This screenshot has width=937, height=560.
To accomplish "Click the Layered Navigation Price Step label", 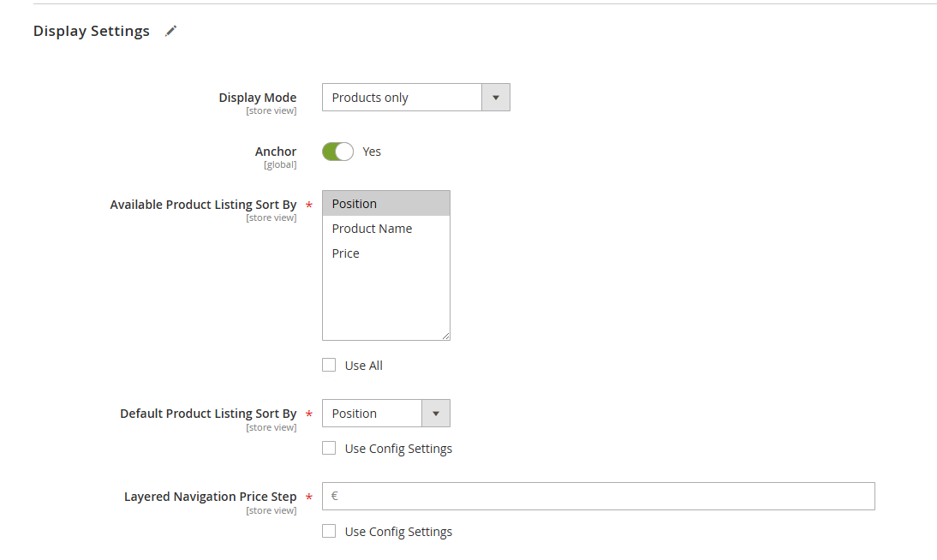I will pyautogui.click(x=210, y=497).
